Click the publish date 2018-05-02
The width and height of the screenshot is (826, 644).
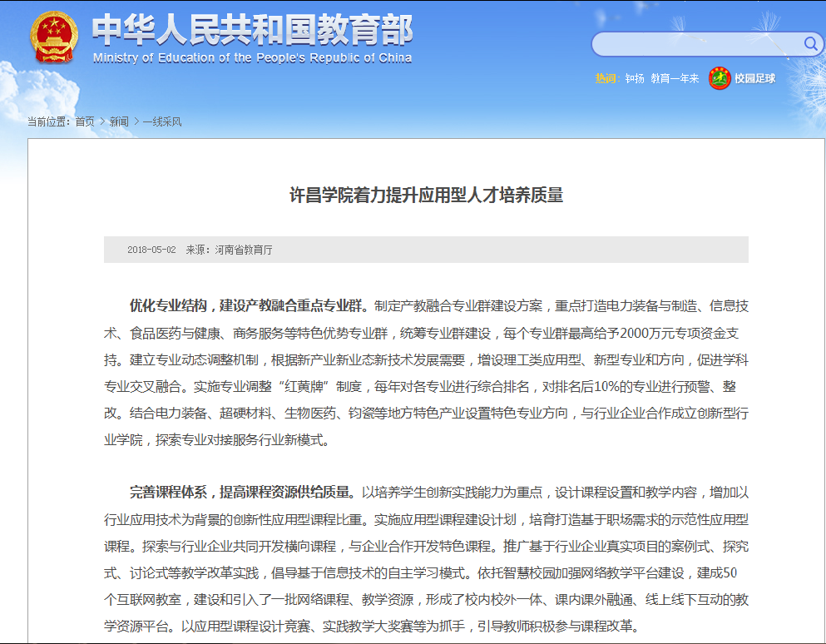point(151,250)
